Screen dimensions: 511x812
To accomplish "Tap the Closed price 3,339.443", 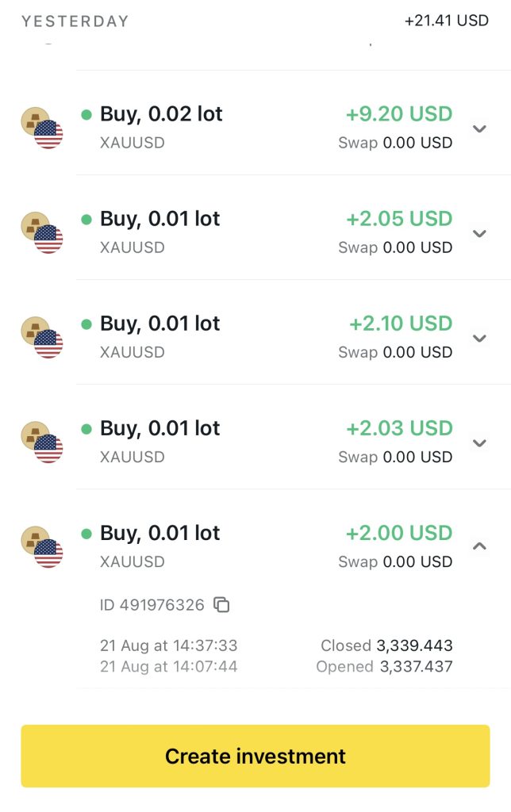I will pyautogui.click(x=416, y=645).
